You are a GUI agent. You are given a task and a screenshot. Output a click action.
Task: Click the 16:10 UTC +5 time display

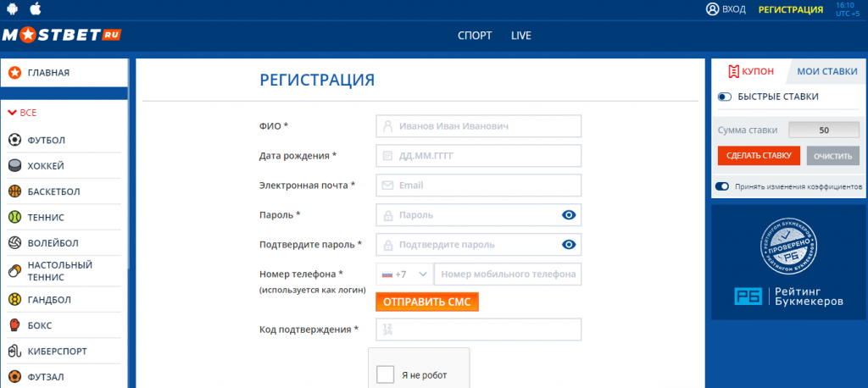point(848,9)
